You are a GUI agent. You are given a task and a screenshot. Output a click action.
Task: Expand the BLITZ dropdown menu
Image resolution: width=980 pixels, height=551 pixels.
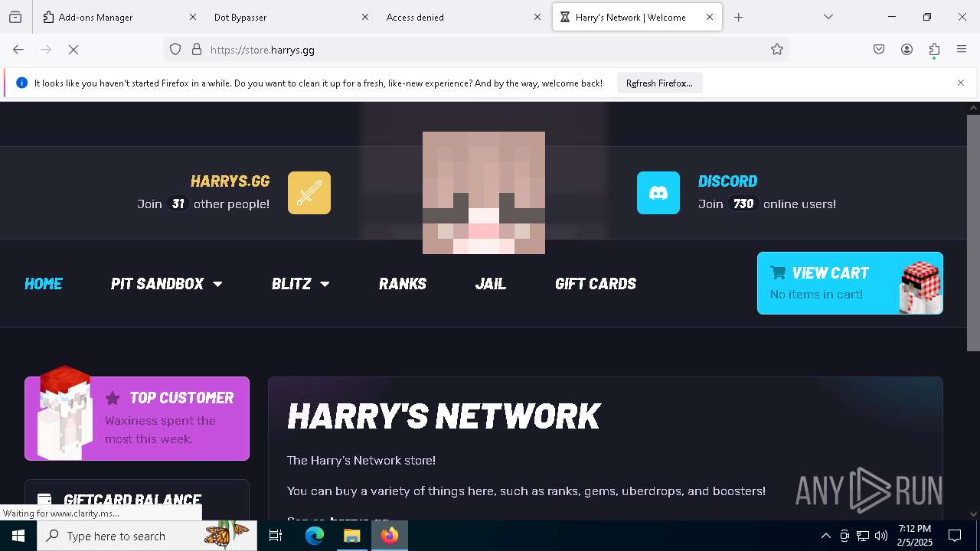300,283
